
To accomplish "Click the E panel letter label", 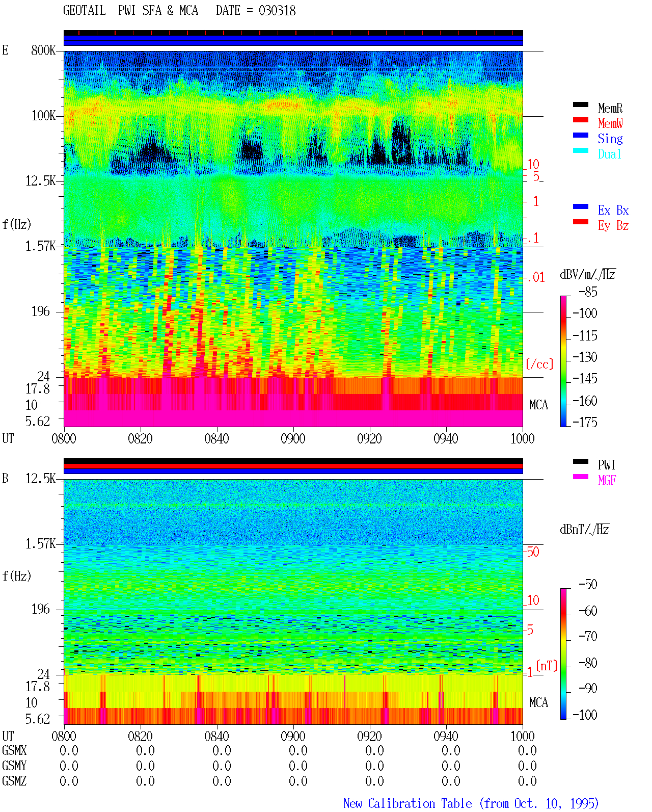I will pos(5,50).
